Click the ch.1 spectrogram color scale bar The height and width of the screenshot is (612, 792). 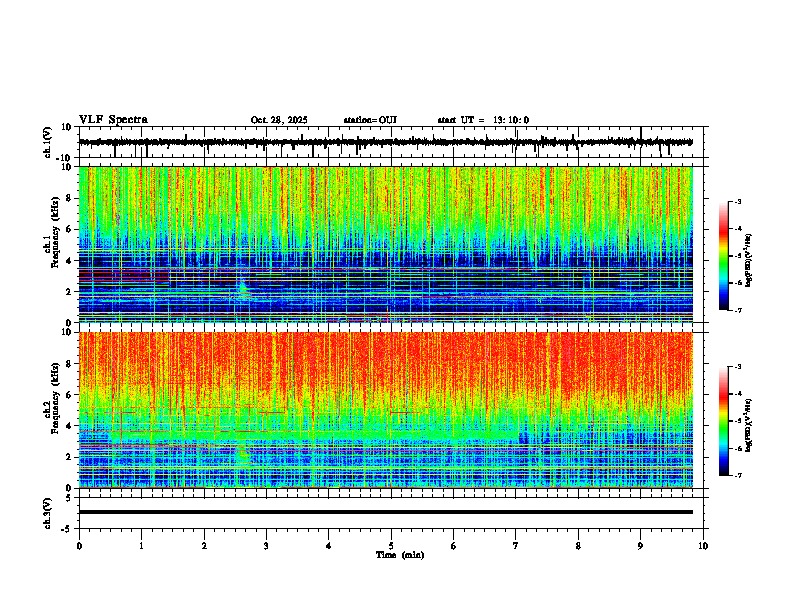click(x=723, y=256)
